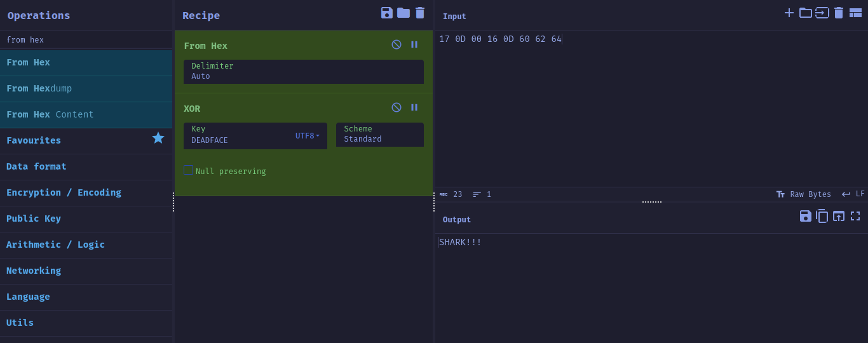Open file as input icon
This screenshot has height=343, width=868.
click(x=806, y=13)
